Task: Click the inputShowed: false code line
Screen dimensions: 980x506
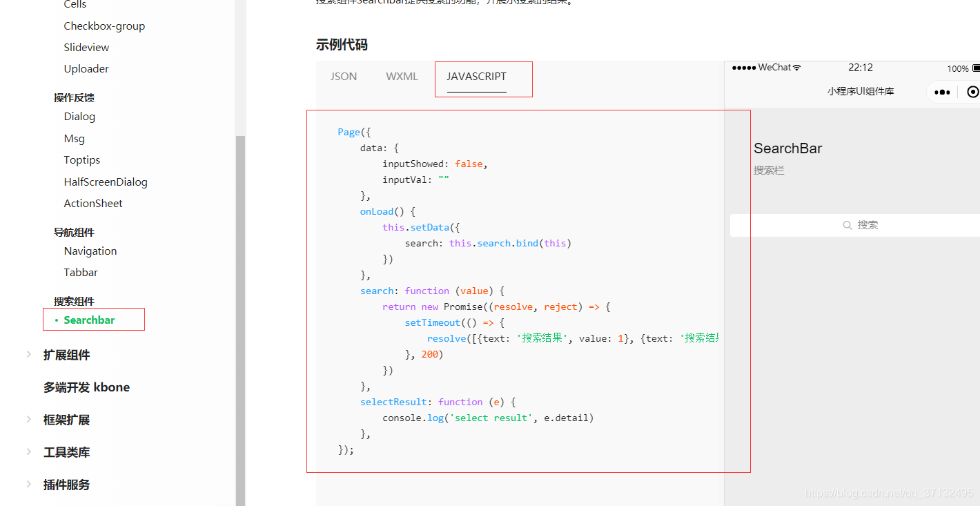Action: (x=435, y=164)
